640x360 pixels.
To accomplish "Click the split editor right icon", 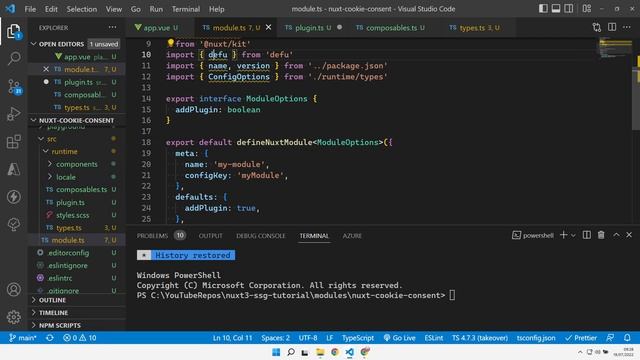I will point(612,27).
